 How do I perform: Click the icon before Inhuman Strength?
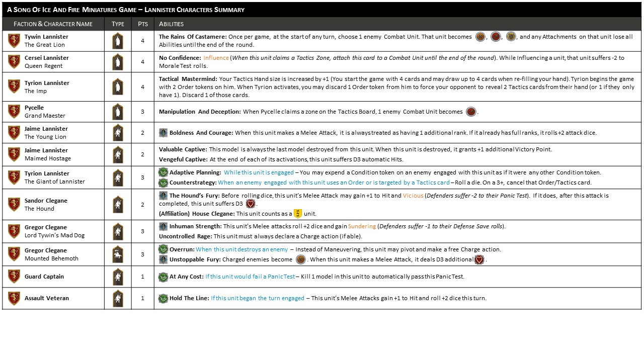tap(163, 226)
